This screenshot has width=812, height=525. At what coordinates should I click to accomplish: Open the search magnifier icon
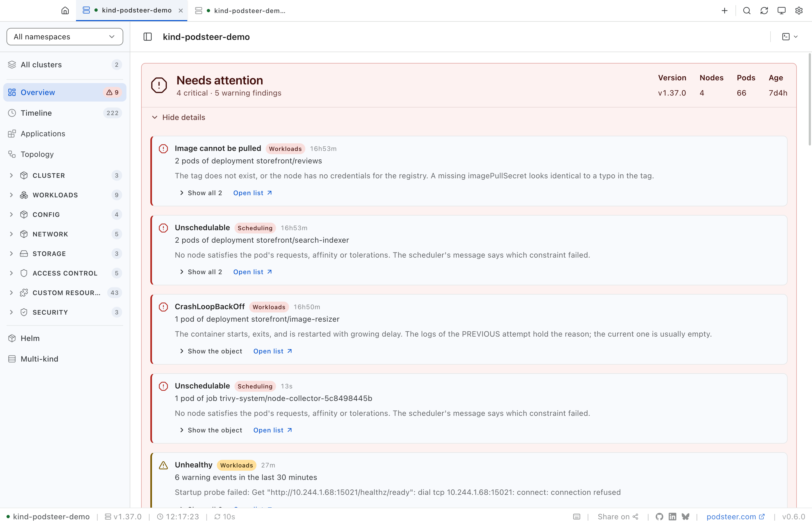(747, 11)
